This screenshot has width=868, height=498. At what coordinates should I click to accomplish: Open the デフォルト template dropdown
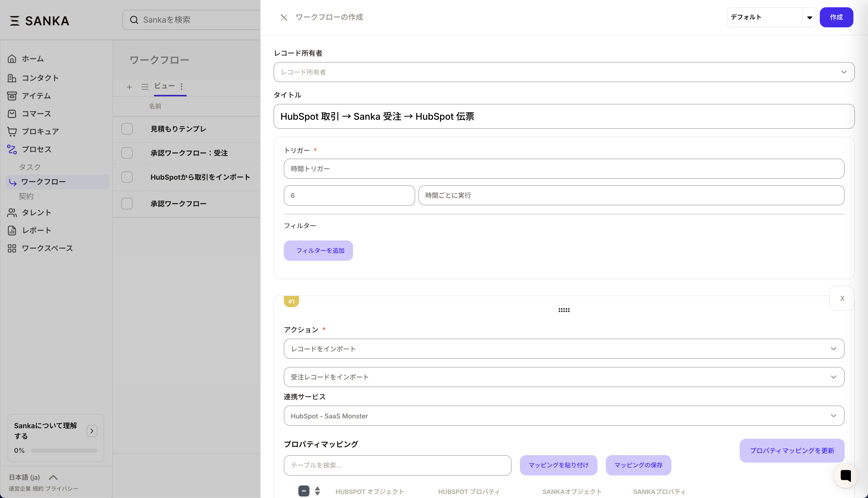point(809,17)
